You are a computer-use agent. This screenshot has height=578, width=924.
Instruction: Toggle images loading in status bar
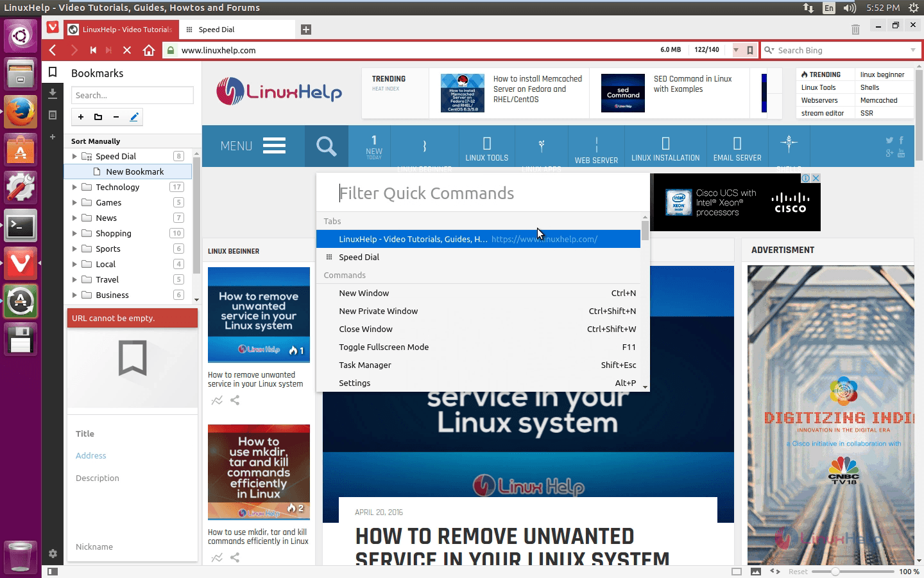[x=756, y=571]
